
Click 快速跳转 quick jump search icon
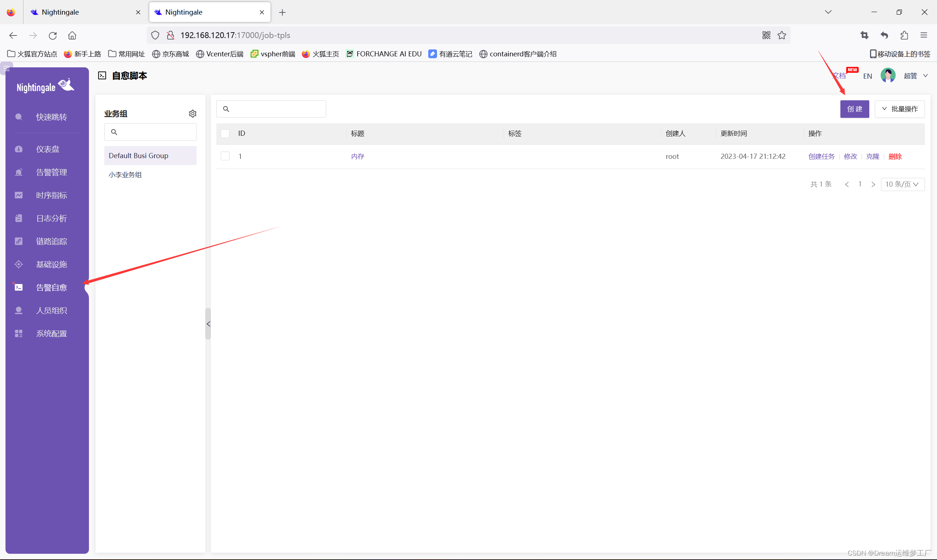tap(19, 117)
